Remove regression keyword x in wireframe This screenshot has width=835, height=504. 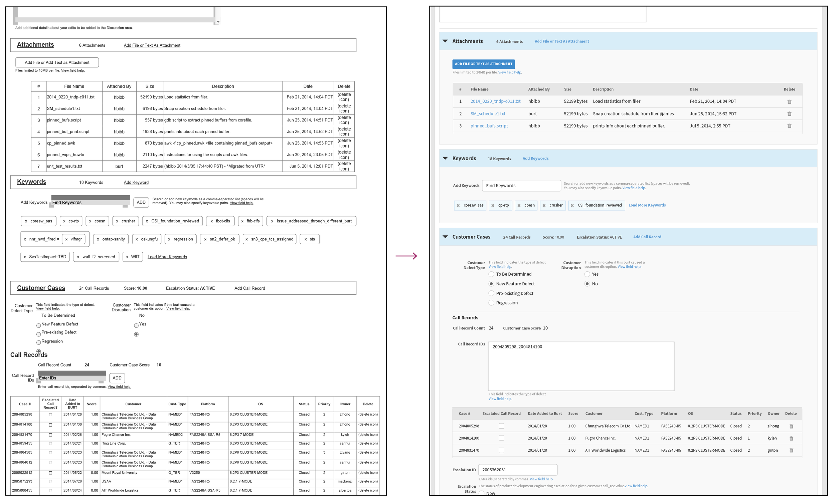169,239
